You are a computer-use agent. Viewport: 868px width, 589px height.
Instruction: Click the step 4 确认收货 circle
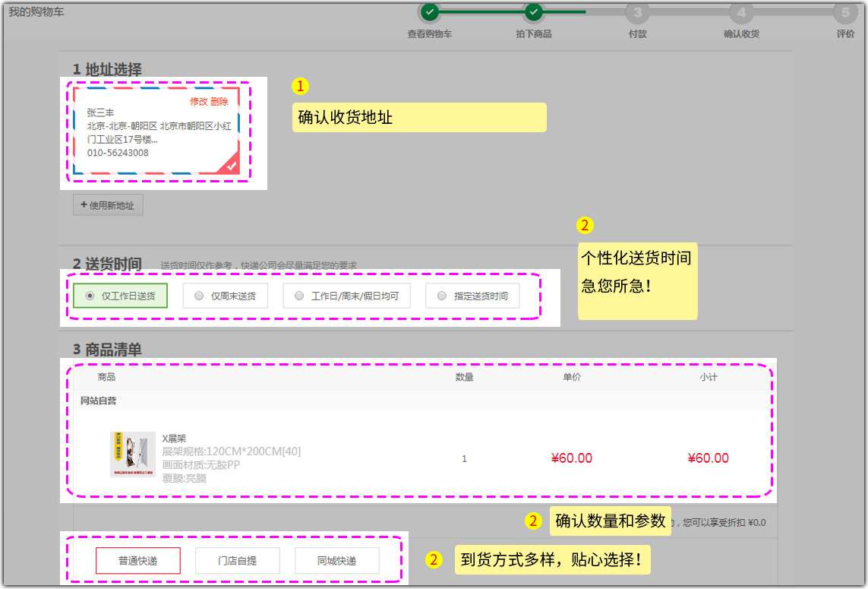coord(741,12)
